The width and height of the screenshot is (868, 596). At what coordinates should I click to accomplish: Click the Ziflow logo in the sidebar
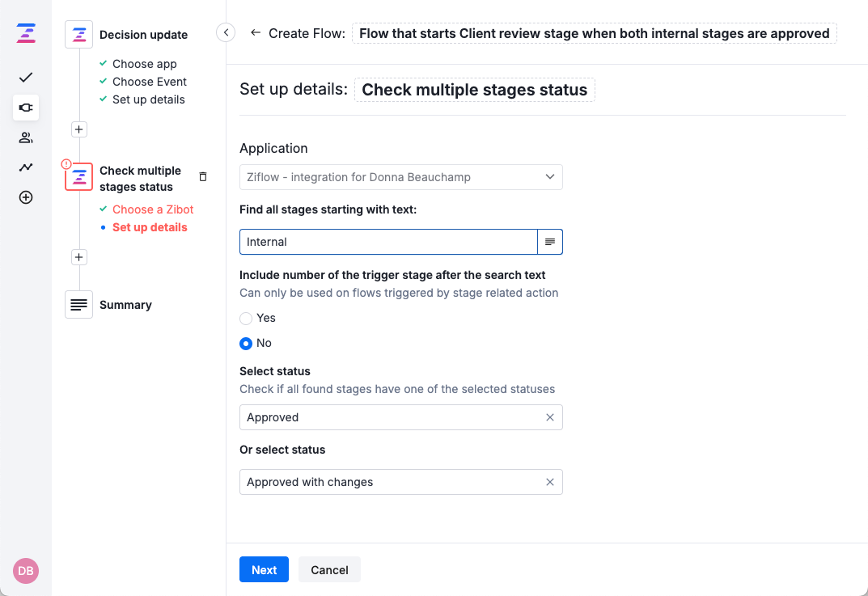click(26, 33)
